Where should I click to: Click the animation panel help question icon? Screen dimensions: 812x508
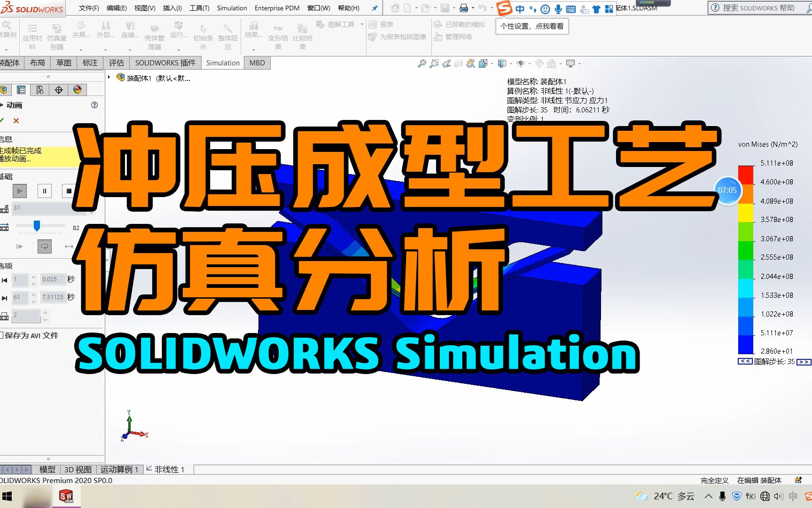coord(94,105)
